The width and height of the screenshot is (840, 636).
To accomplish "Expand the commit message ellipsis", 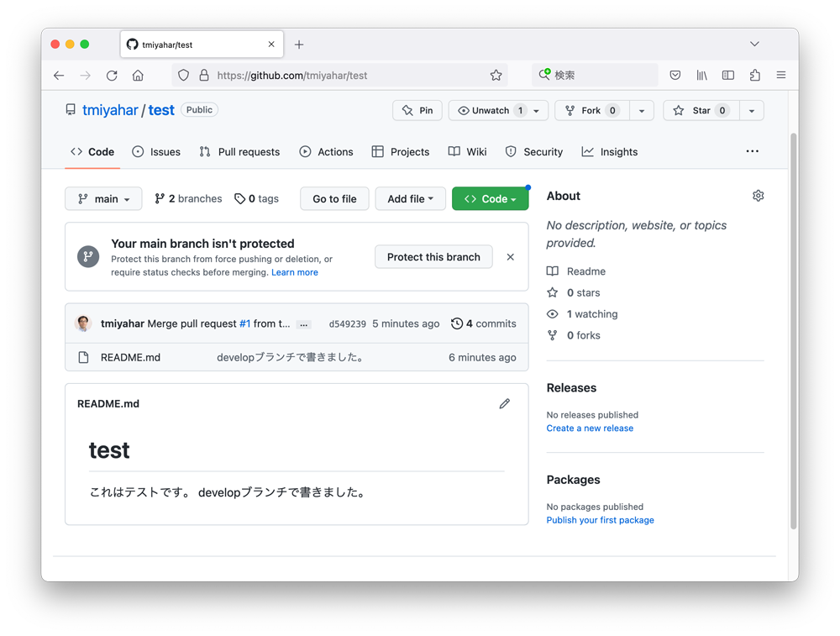I will (304, 324).
